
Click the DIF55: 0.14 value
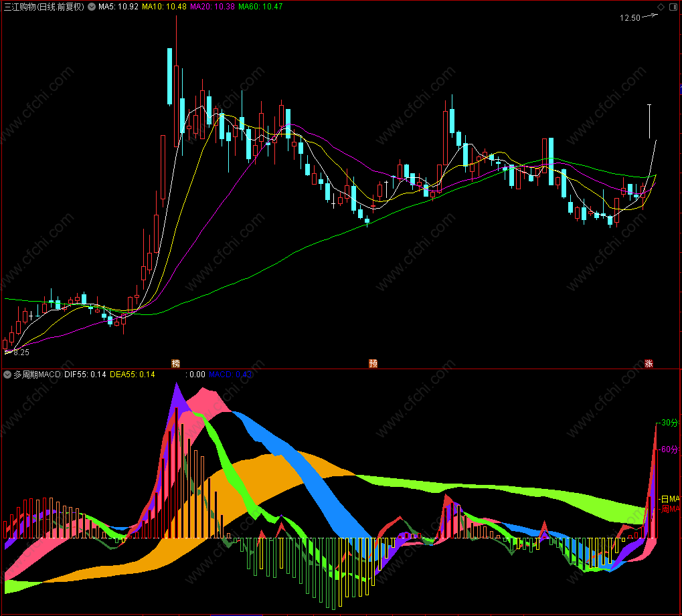[x=85, y=375]
